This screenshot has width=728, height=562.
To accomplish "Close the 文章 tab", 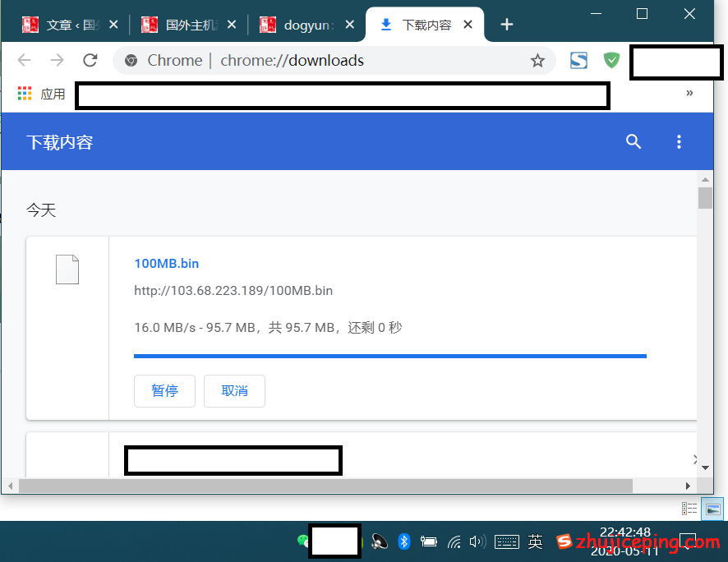I will tap(113, 25).
